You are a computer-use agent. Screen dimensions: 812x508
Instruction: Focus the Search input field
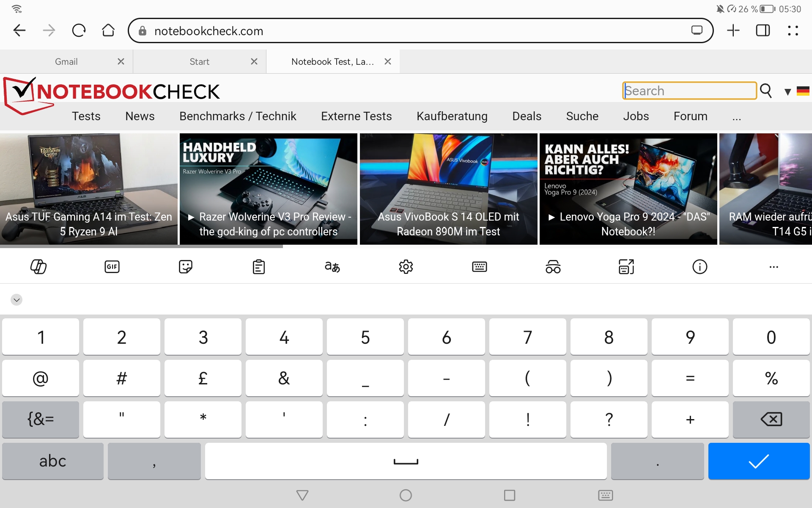point(690,91)
